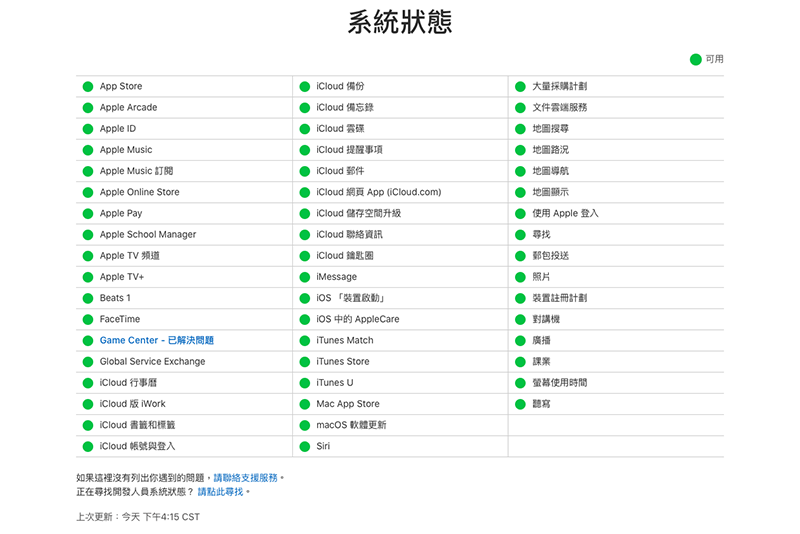Select the 使用 Apple 登入 entry
Screen dimensions: 800x534
tap(565, 214)
